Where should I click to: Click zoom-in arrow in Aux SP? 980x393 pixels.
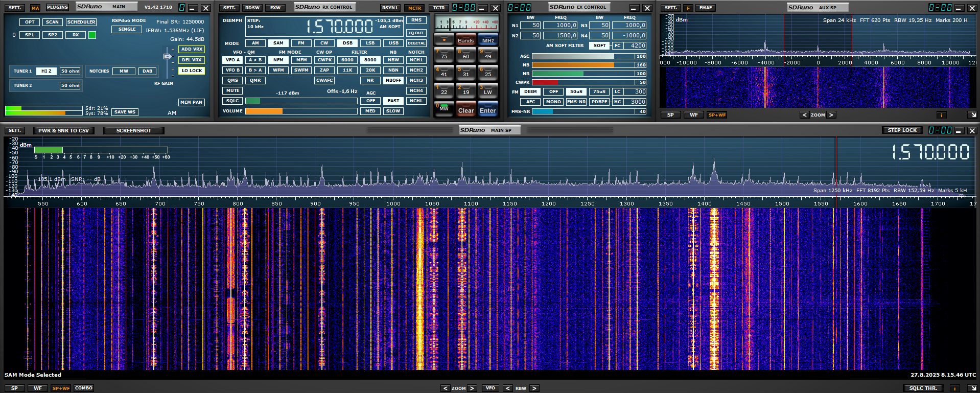click(831, 115)
